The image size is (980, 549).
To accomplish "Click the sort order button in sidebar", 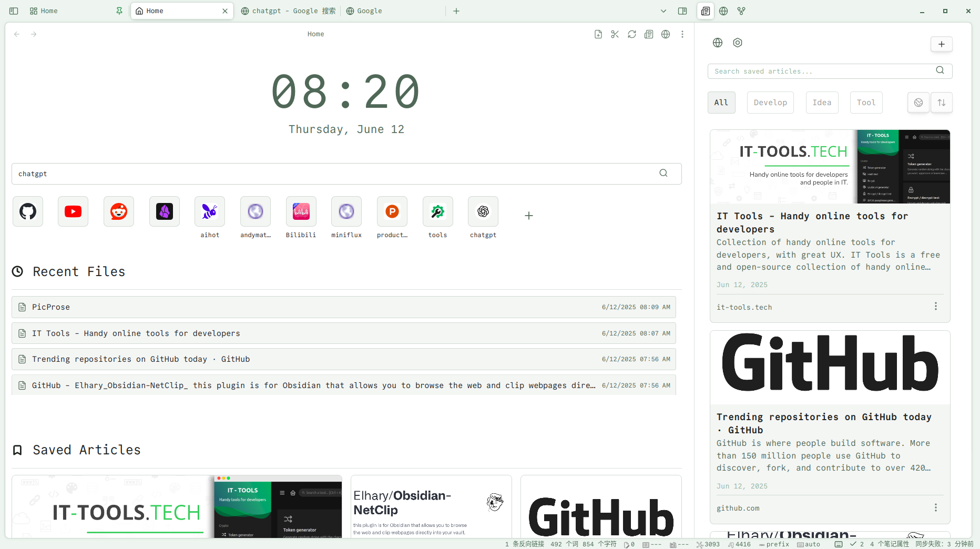I will pyautogui.click(x=942, y=103).
